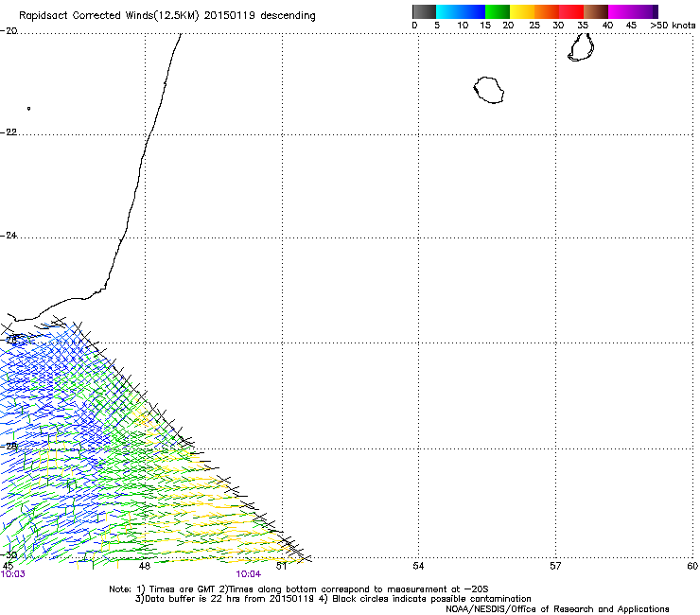Viewport: 700px width, 615px height.
Task: Click the '>50 knots' legend label
Action: coord(673,26)
